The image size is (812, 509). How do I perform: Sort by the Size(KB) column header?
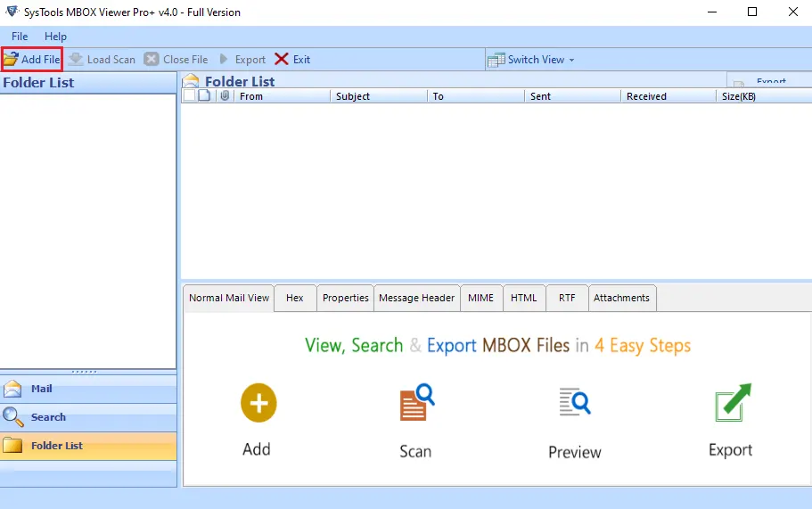click(764, 96)
